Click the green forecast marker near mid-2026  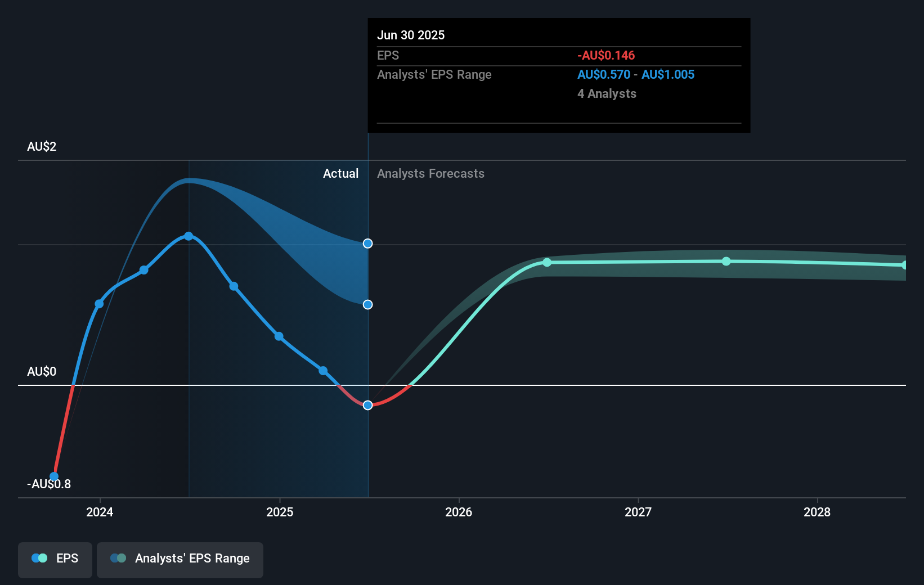(x=547, y=262)
